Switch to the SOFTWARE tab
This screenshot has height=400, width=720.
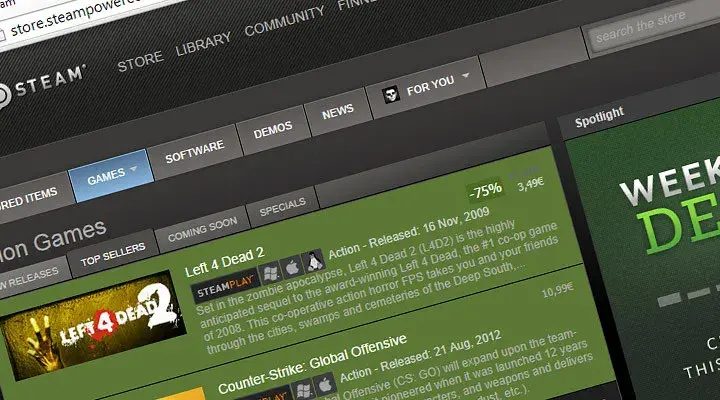pyautogui.click(x=195, y=152)
